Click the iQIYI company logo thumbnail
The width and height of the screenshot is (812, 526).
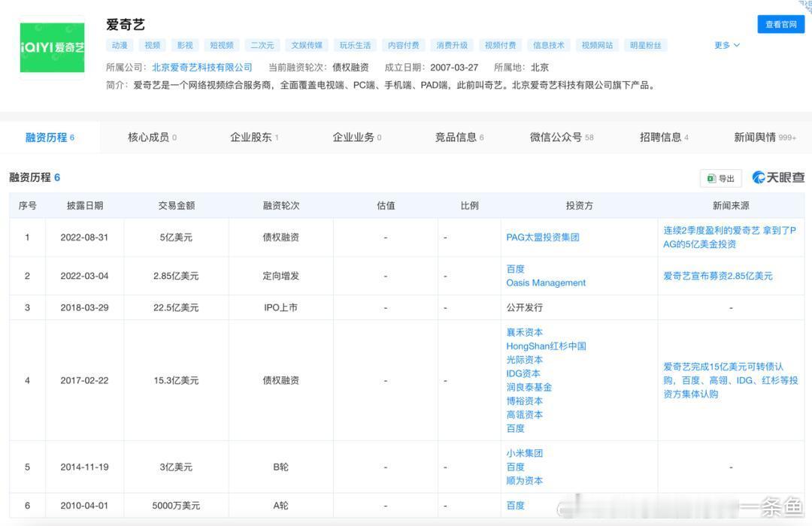point(53,47)
